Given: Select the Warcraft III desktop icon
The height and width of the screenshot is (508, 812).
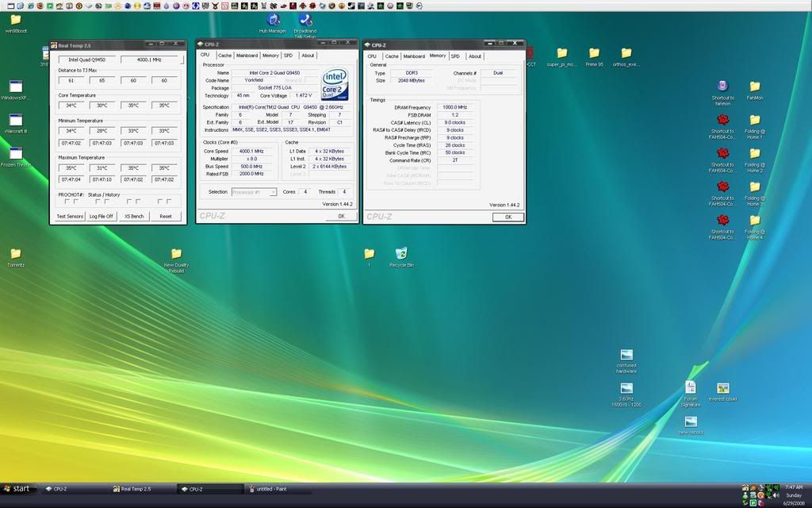Looking at the screenshot, I should click(x=16, y=123).
